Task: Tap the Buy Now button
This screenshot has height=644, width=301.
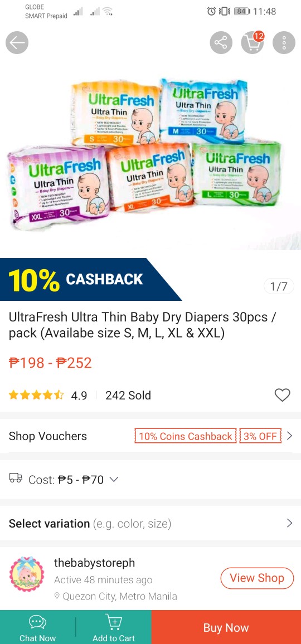Action: 226,627
